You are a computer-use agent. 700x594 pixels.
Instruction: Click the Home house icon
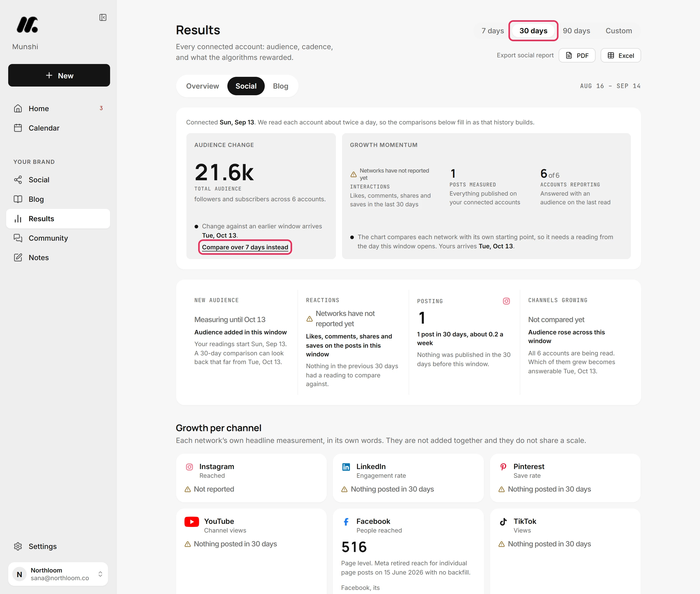[18, 108]
